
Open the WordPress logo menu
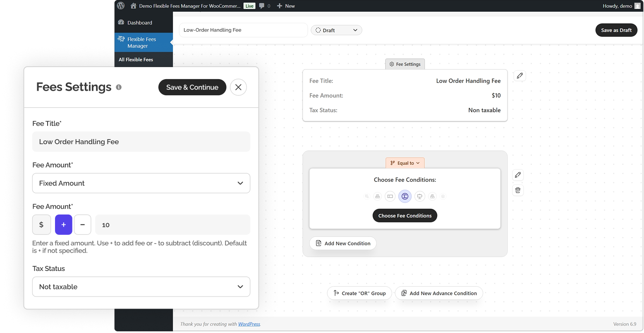(x=121, y=6)
